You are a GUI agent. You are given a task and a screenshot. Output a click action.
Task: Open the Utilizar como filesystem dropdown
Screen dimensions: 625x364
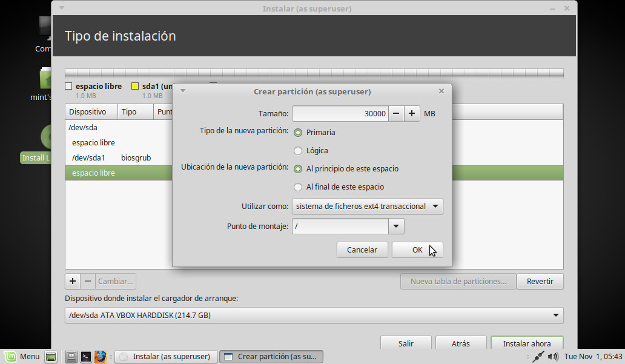click(367, 206)
